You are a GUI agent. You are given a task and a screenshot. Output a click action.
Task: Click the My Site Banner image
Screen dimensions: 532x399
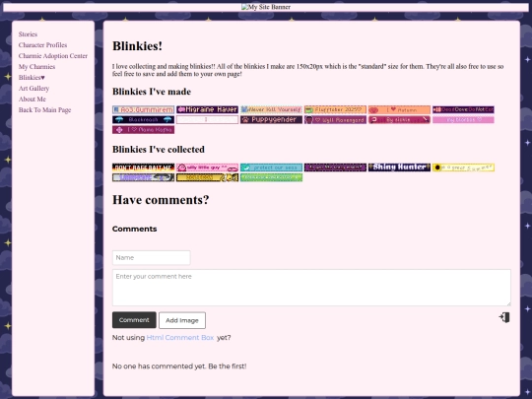[266, 7]
